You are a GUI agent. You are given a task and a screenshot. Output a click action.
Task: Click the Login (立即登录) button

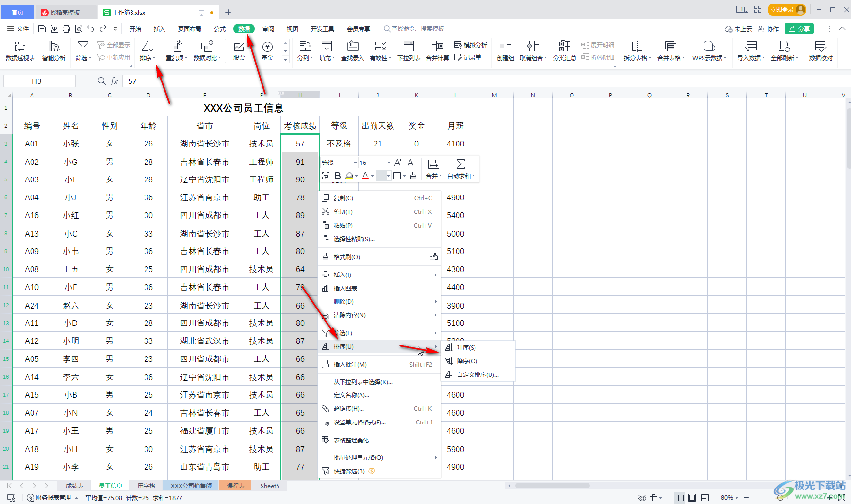point(787,10)
